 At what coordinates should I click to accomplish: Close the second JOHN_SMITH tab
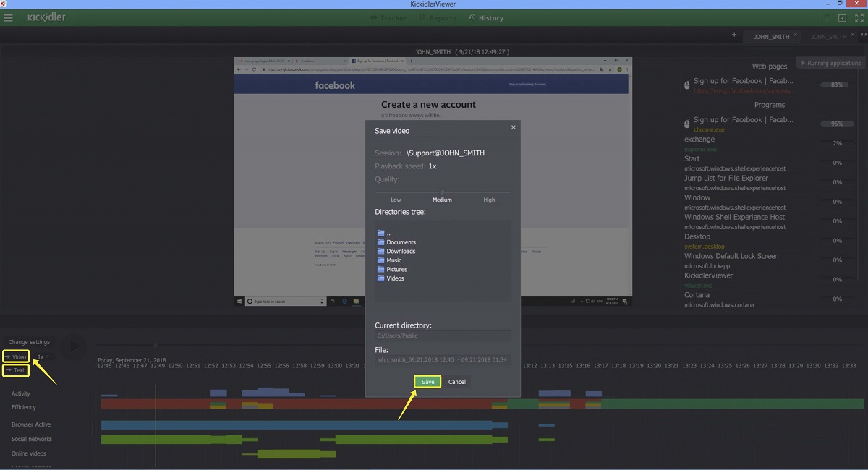point(852,34)
